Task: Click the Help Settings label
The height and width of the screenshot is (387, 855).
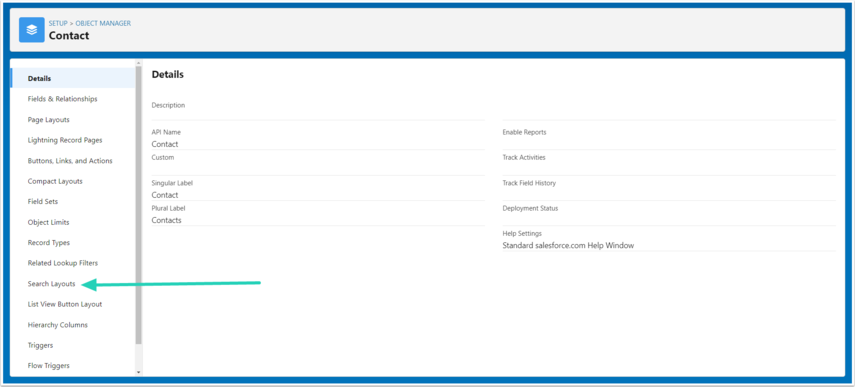Action: 522,233
